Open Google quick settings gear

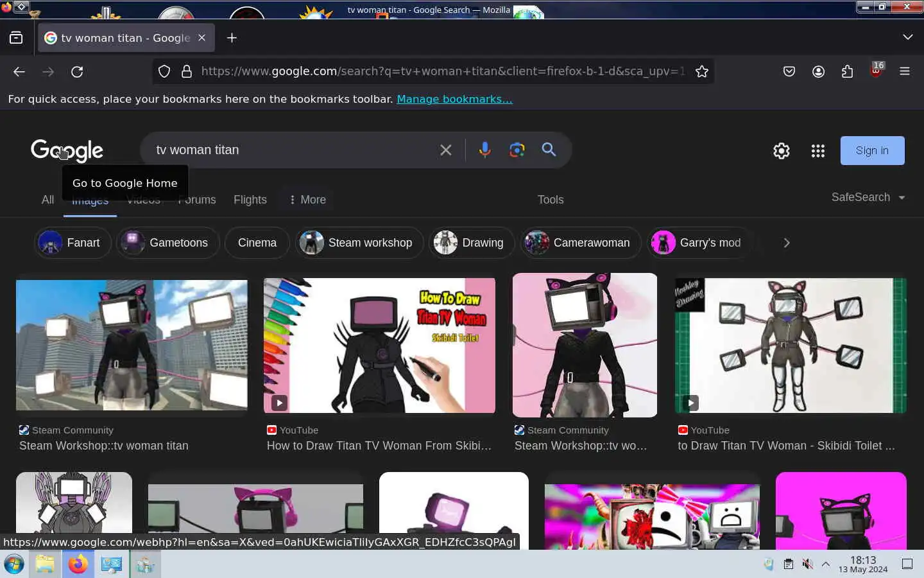click(781, 150)
